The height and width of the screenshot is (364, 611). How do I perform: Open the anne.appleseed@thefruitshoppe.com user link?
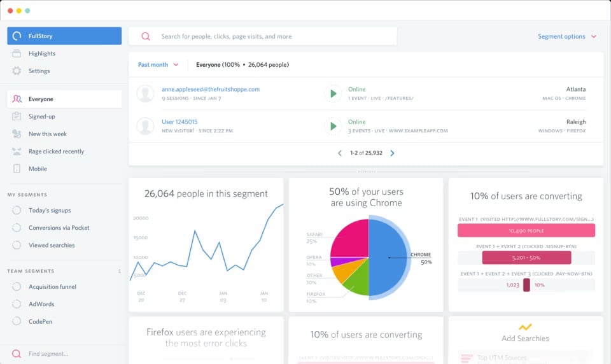click(x=211, y=89)
